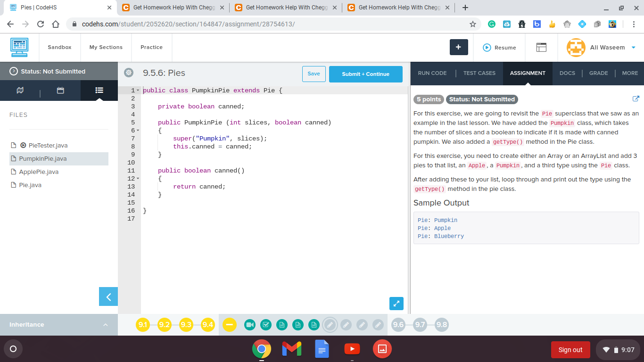Screen dimensions: 644x362
Task: Open assignment in new window icon
Action: (636, 99)
